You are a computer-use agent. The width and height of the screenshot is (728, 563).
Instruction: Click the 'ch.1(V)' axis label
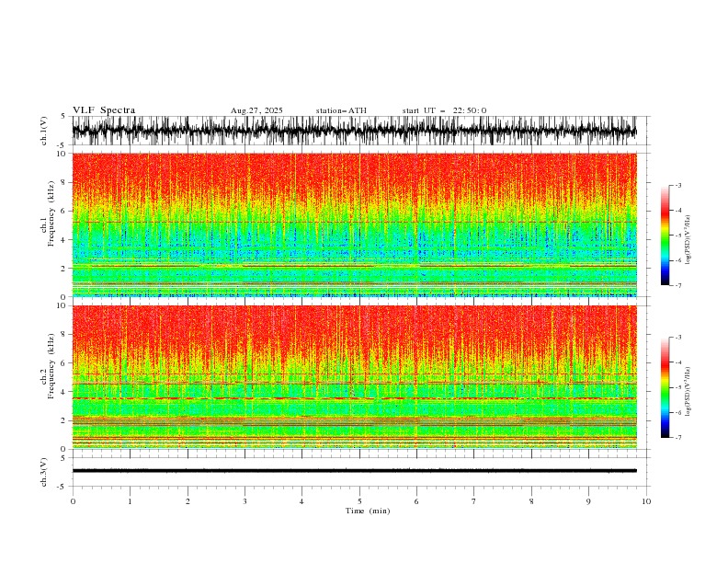(44, 131)
